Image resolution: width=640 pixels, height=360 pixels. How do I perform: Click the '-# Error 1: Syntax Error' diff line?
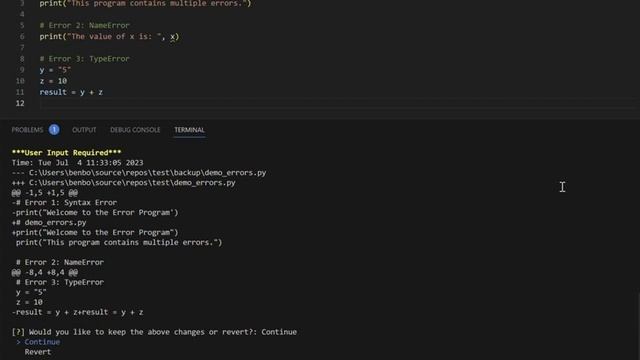coord(64,202)
